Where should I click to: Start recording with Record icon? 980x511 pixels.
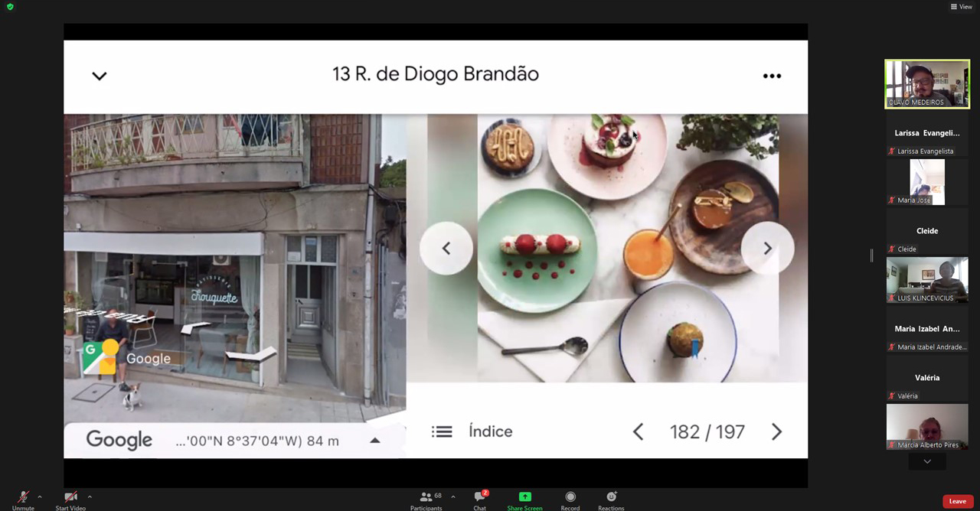coord(570,497)
